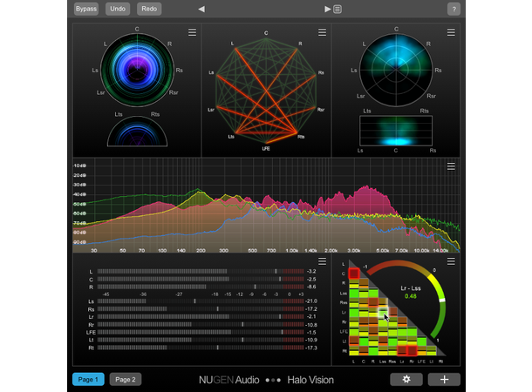The width and height of the screenshot is (532, 392).
Task: Click the highlighted Lr-Lss matrix cell
Action: [383, 312]
